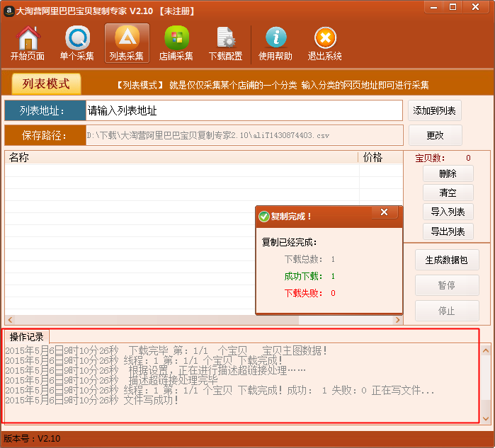Click the 导入列表 button
This screenshot has height=448, width=495.
click(448, 212)
